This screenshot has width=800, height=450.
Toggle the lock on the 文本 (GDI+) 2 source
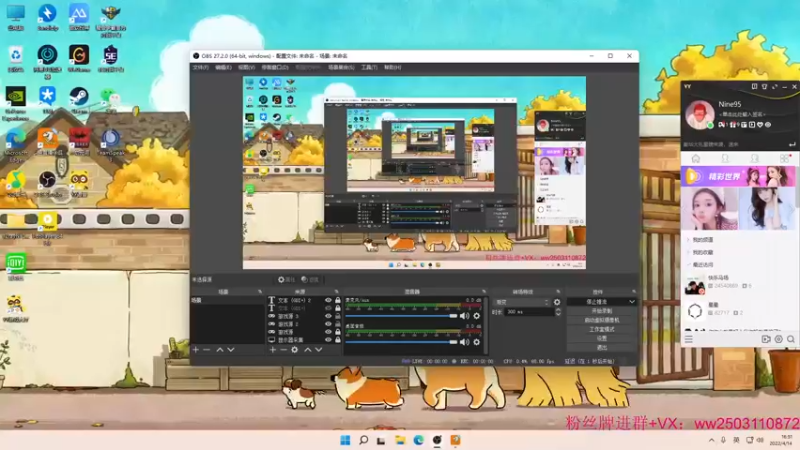tap(338, 301)
